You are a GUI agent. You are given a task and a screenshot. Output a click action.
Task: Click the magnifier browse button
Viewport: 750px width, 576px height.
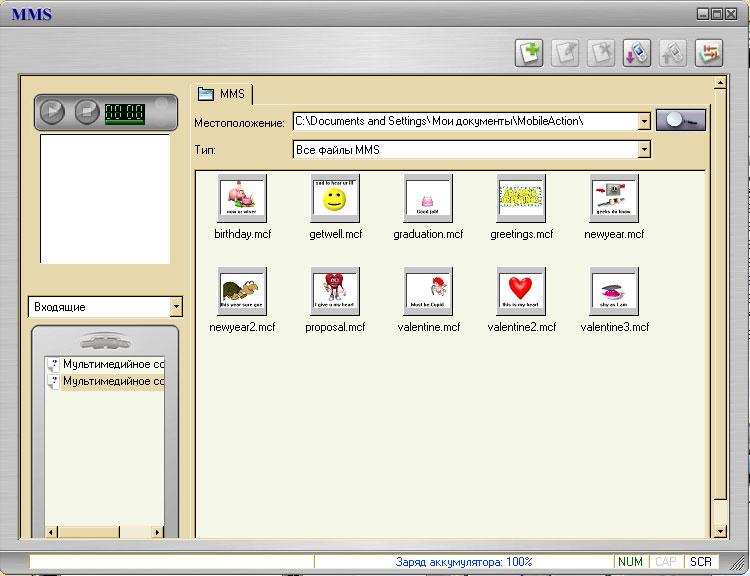point(681,121)
